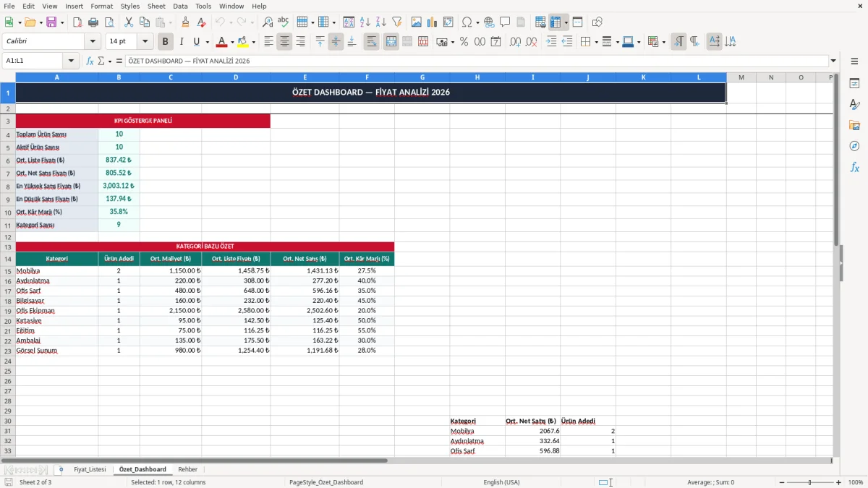Open background color dropdown arrow
The height and width of the screenshot is (488, 868).
click(x=253, y=42)
